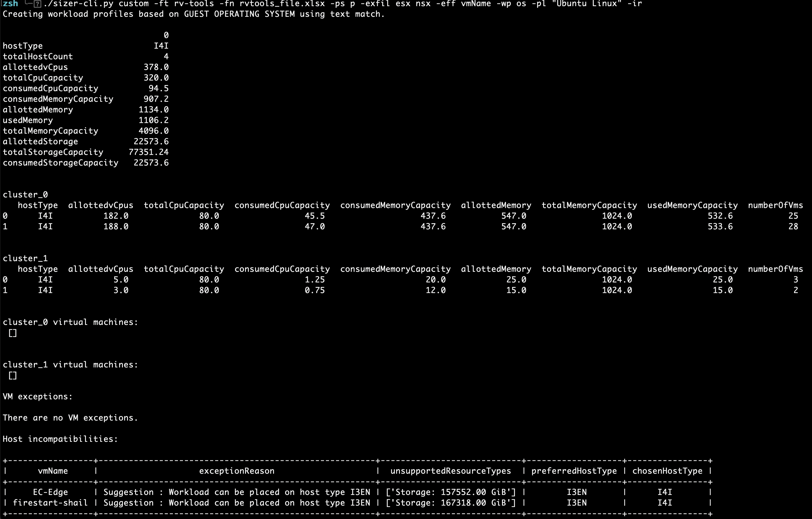Click the allottedvCpus value 188.0
This screenshot has width=812, height=519.
(116, 227)
